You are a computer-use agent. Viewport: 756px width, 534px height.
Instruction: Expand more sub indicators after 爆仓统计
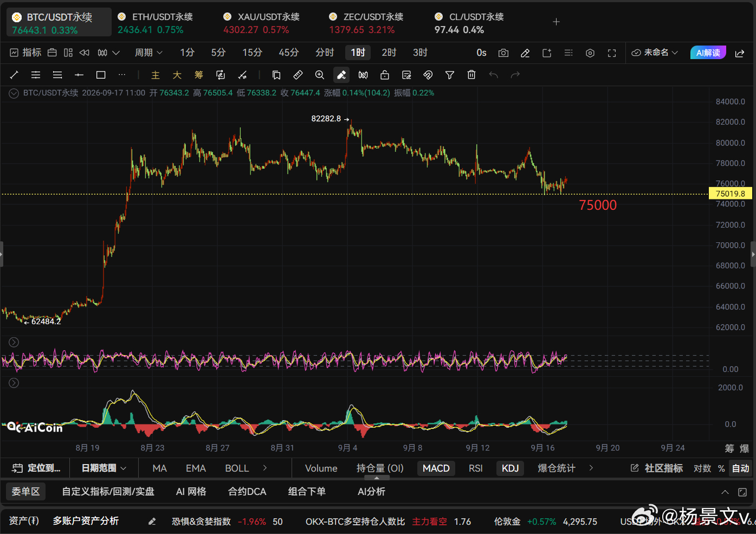pos(591,468)
